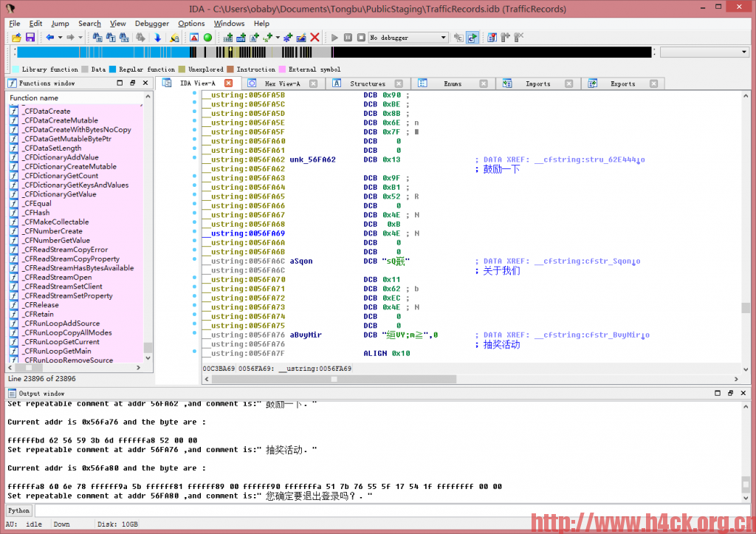This screenshot has height=534, width=756.
Task: Switch to the Imports tab
Action: tap(537, 83)
